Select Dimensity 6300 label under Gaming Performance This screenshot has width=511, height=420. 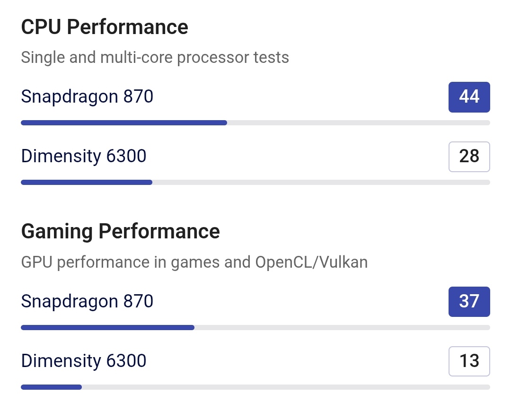pyautogui.click(x=84, y=361)
